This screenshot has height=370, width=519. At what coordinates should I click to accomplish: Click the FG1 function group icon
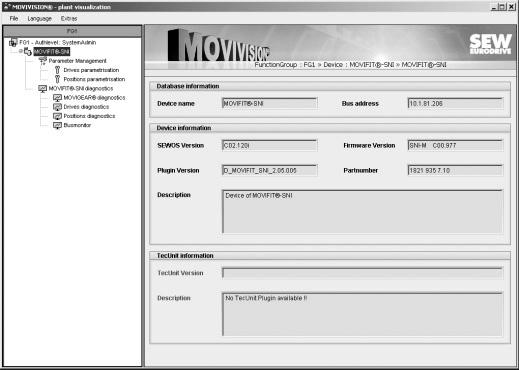13,42
